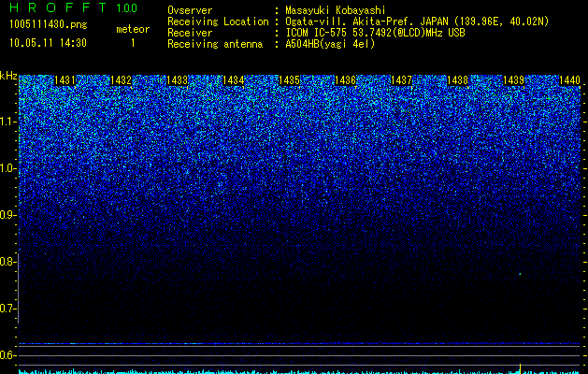Click the ICOM IC-575 53.7492 MHz receiver text
The height and width of the screenshot is (374, 588).
coord(375,33)
